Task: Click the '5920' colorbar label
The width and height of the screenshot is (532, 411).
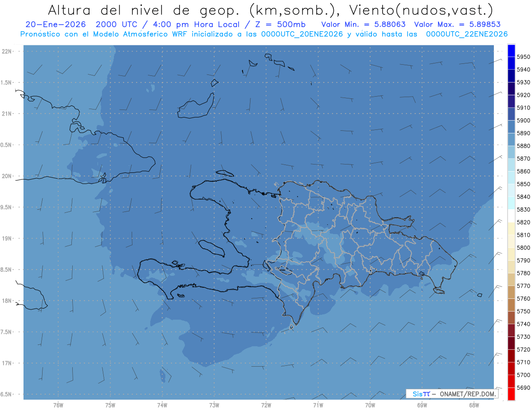Action: (524, 95)
